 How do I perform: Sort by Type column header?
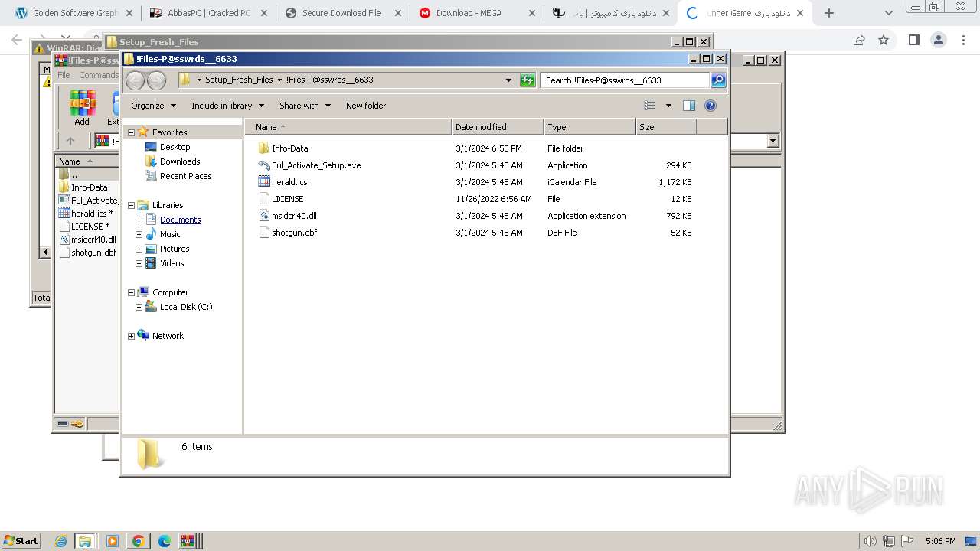coord(590,127)
